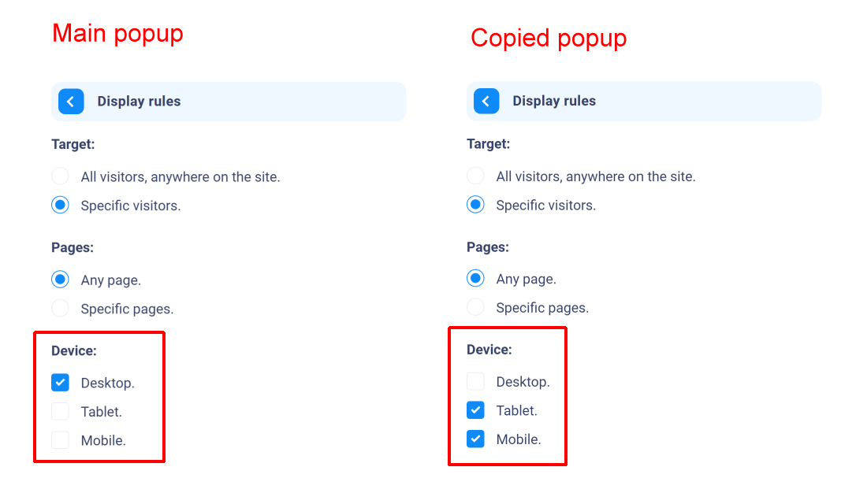The image size is (856, 504).
Task: Select 'All visitors' radio in Copied popup
Action: pos(475,176)
